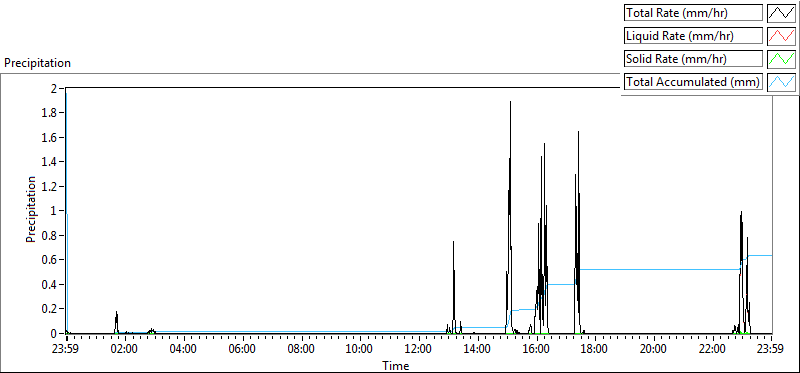Select the Liquid Rate (mm/hr) legend label
The height and width of the screenshot is (373, 800).
coord(693,36)
